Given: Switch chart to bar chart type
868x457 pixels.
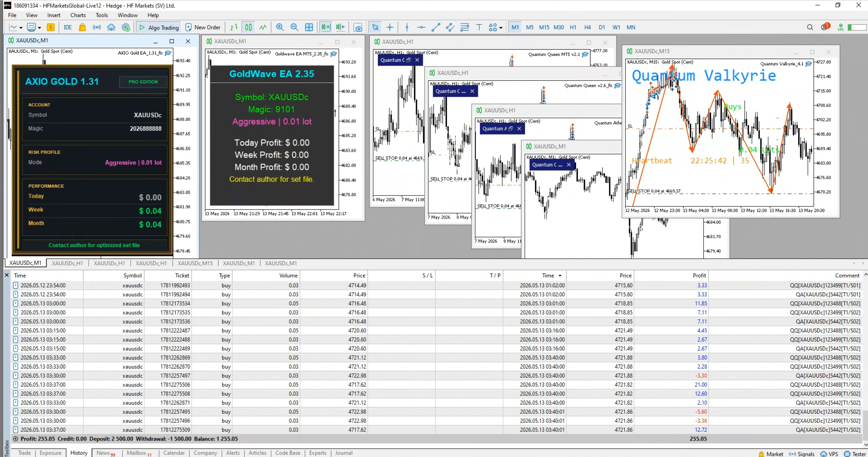Looking at the screenshot, I should tap(234, 27).
